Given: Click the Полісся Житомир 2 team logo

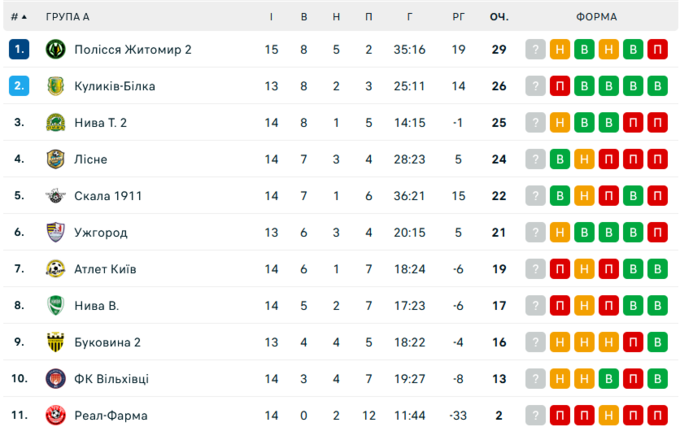Looking at the screenshot, I should pyautogui.click(x=55, y=49).
